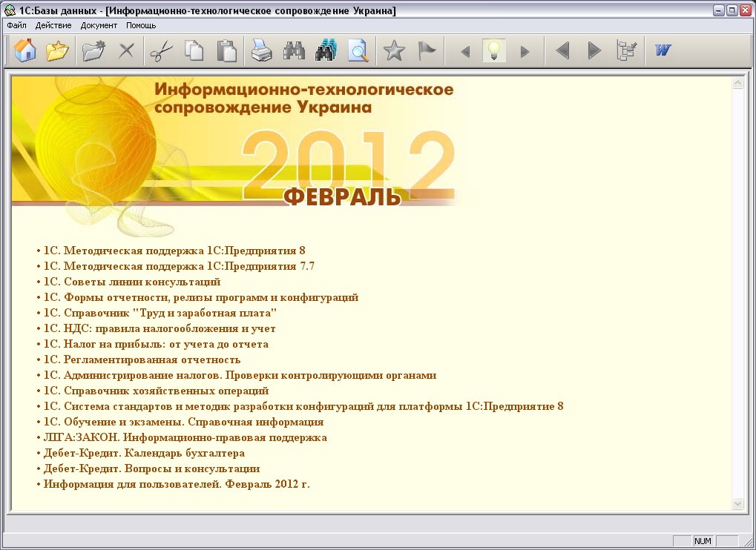Open Администрирование налогов. Проверки link

tap(240, 375)
